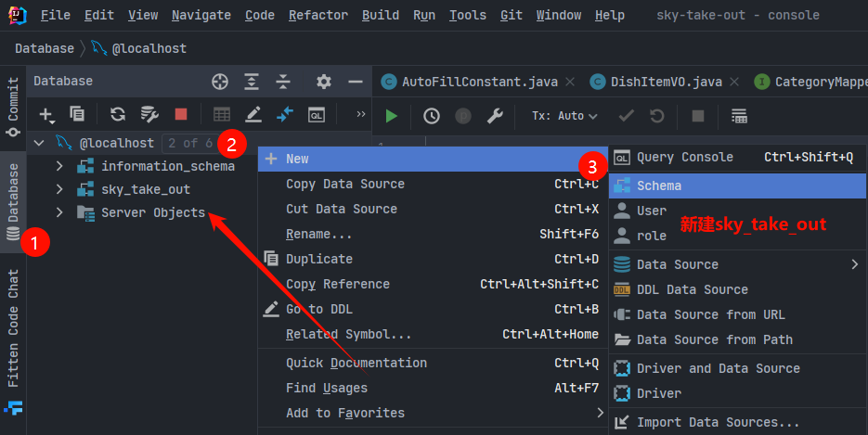Select Data Source from URL
Image resolution: width=868 pixels, height=435 pixels.
[x=737, y=314]
